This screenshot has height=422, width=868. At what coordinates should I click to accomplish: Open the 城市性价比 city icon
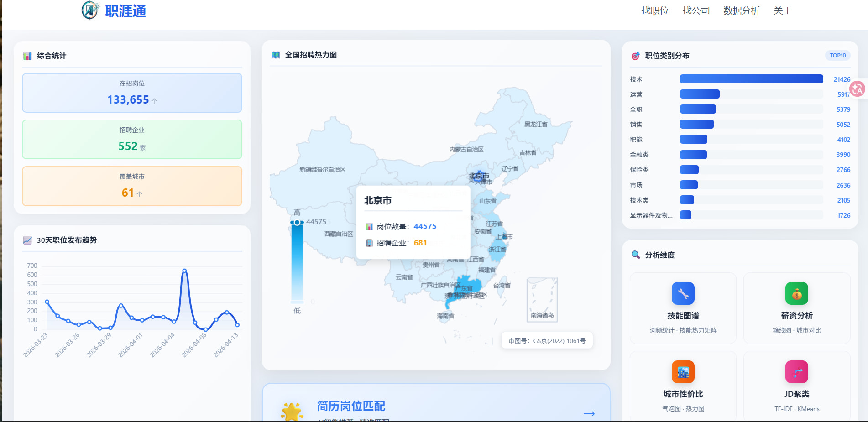683,372
